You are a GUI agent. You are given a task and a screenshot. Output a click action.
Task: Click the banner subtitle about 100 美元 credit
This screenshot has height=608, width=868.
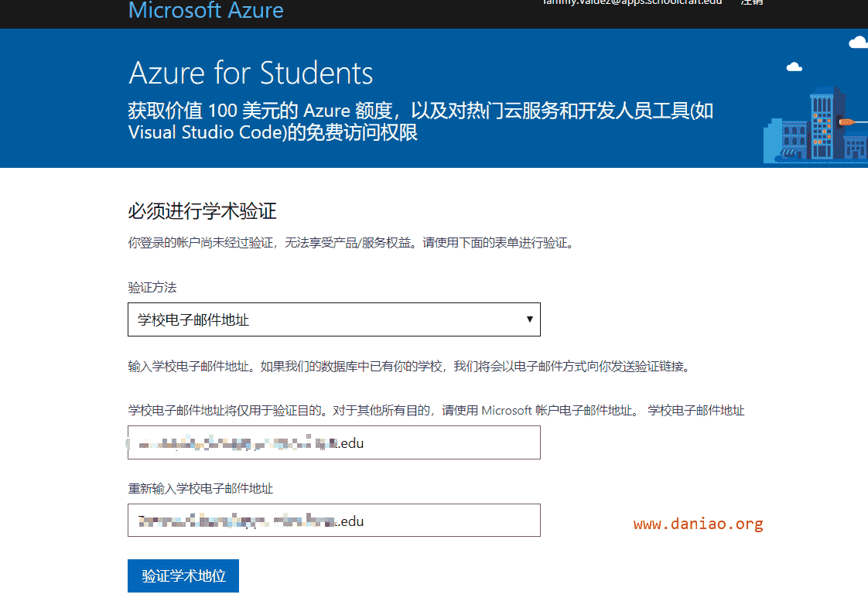click(421, 121)
